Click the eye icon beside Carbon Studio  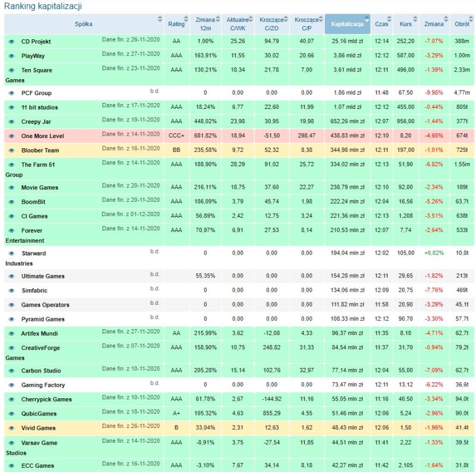tap(11, 371)
